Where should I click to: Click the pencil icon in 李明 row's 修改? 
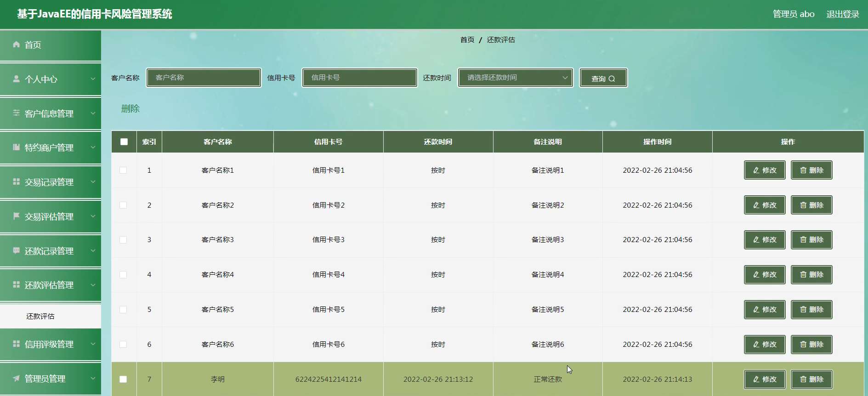tap(756, 379)
